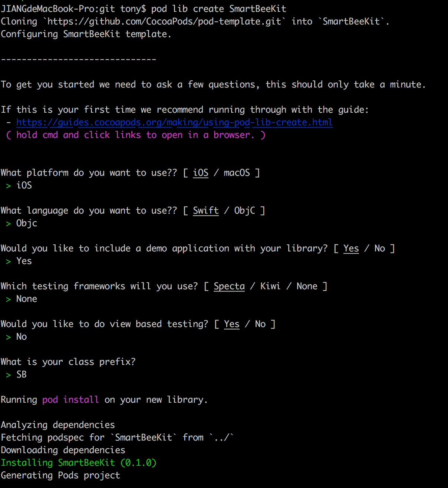Click the '> Objc' answer line
Viewport: 448px width, 488px height.
click(22, 223)
